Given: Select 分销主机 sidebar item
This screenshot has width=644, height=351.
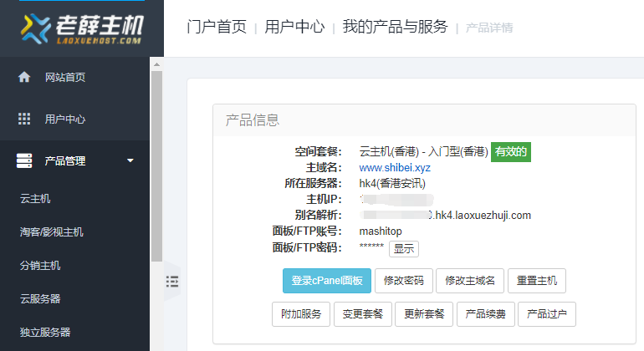Looking at the screenshot, I should [x=40, y=266].
